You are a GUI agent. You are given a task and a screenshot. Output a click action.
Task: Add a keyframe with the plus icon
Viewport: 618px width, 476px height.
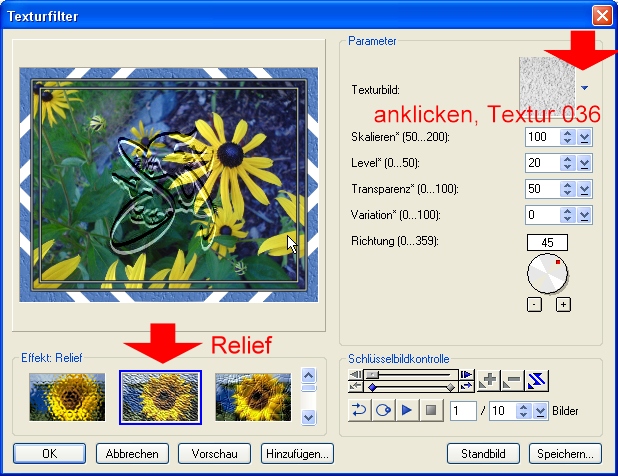tap(488, 380)
